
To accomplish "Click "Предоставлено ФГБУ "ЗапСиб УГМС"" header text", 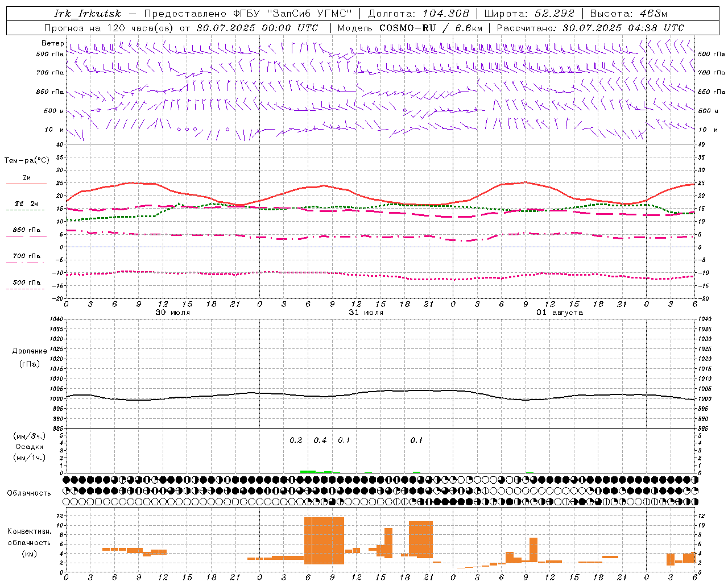I will 249,14.
